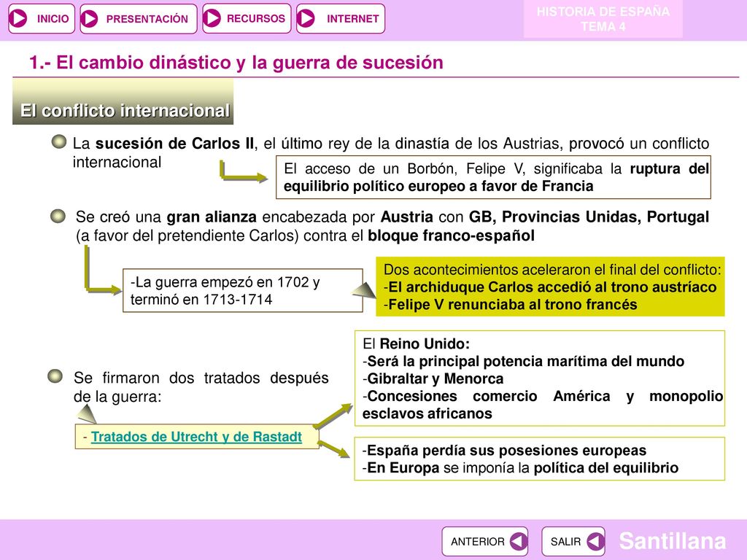Screen dimensions: 747x560
Task: Click the bullet beside 'La sucesión de Carlos II'
Action: point(58,141)
